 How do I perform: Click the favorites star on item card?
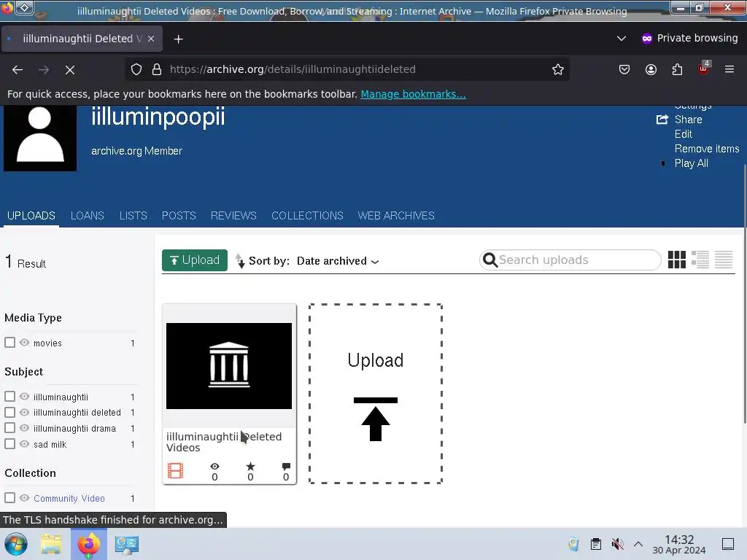251,467
